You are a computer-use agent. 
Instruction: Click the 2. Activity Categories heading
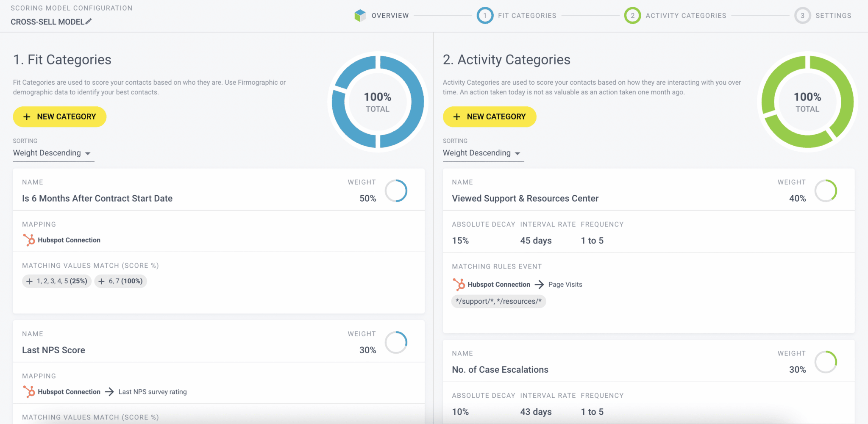coord(506,60)
